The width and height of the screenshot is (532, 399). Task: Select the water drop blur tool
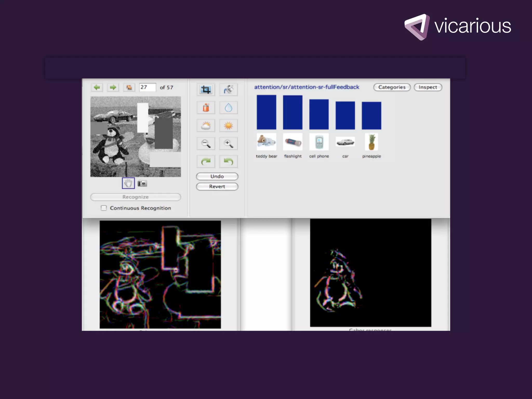(x=228, y=108)
